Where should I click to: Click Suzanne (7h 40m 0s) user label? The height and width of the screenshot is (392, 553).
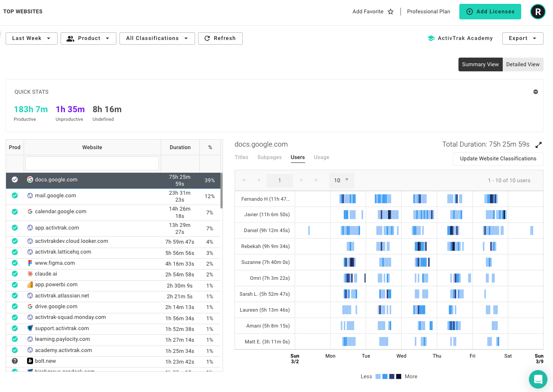click(x=266, y=262)
